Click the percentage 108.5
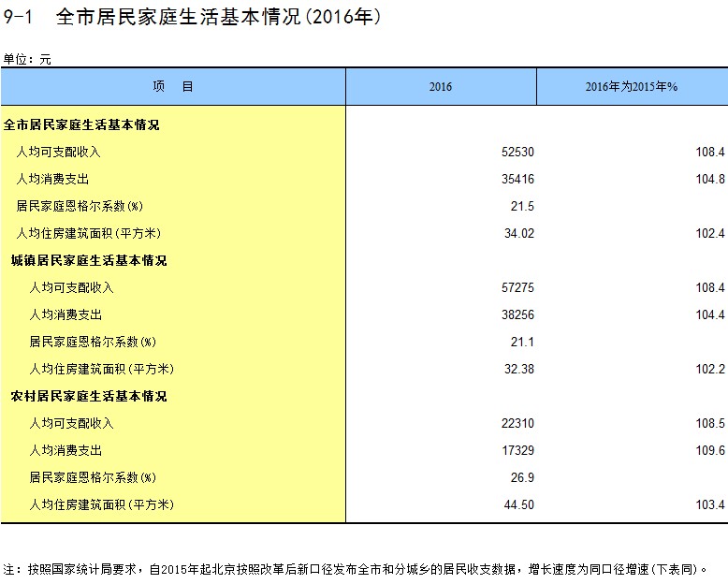The image size is (728, 584). point(710,423)
